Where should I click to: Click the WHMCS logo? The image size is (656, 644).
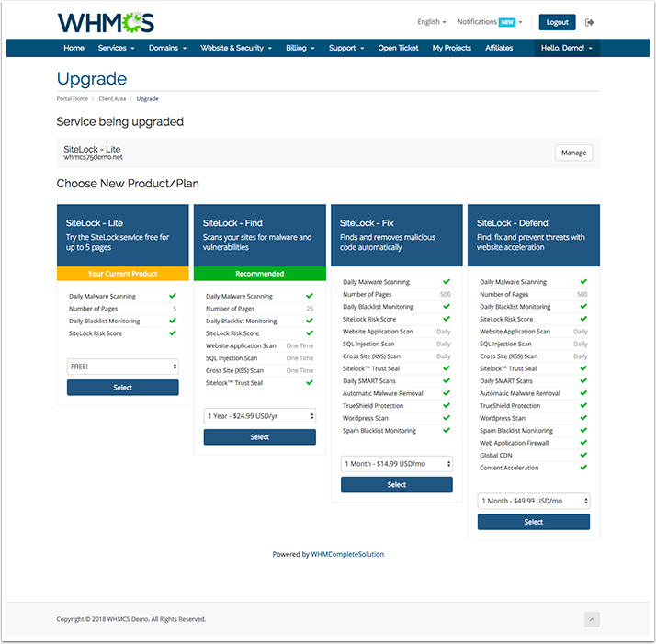106,22
